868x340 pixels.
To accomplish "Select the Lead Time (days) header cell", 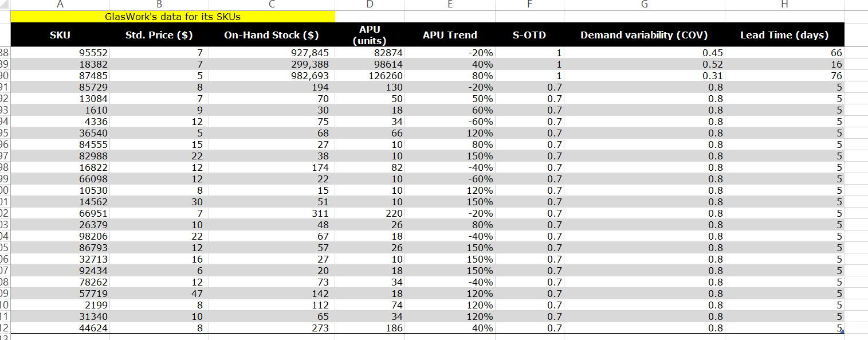I will [x=784, y=35].
